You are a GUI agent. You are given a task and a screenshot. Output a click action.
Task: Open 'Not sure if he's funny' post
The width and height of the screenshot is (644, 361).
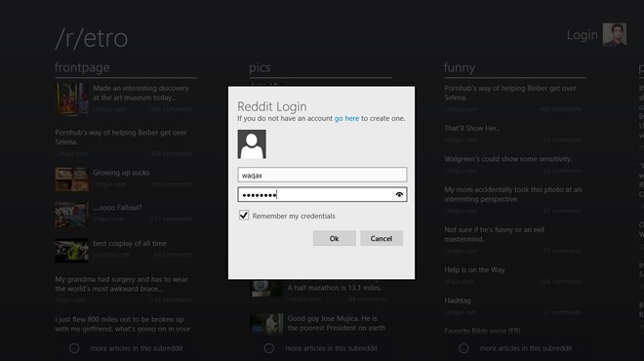pyautogui.click(x=494, y=234)
